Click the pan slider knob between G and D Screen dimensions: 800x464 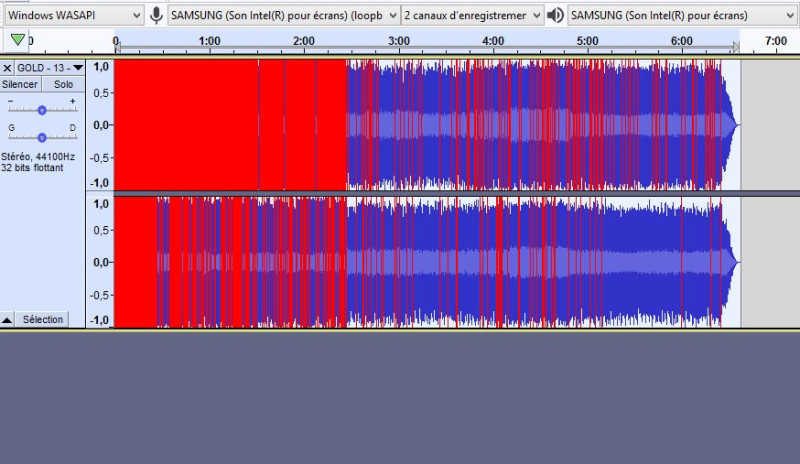pos(42,136)
